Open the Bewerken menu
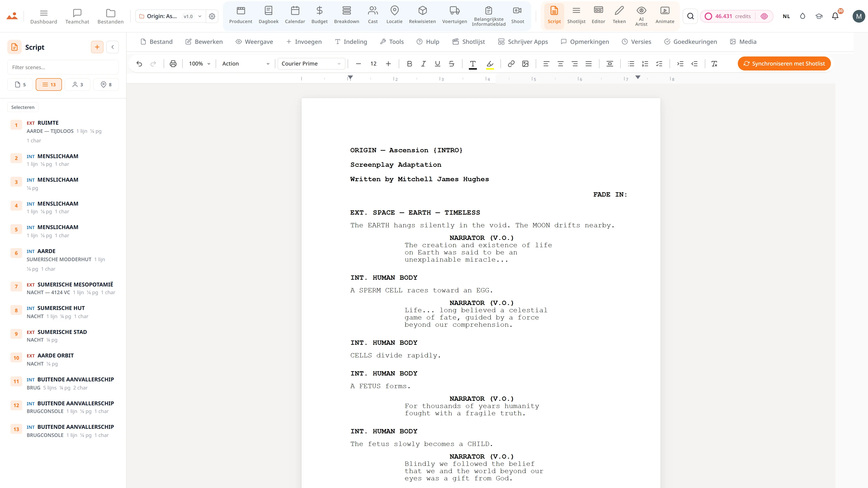The image size is (868, 488). coord(204,42)
